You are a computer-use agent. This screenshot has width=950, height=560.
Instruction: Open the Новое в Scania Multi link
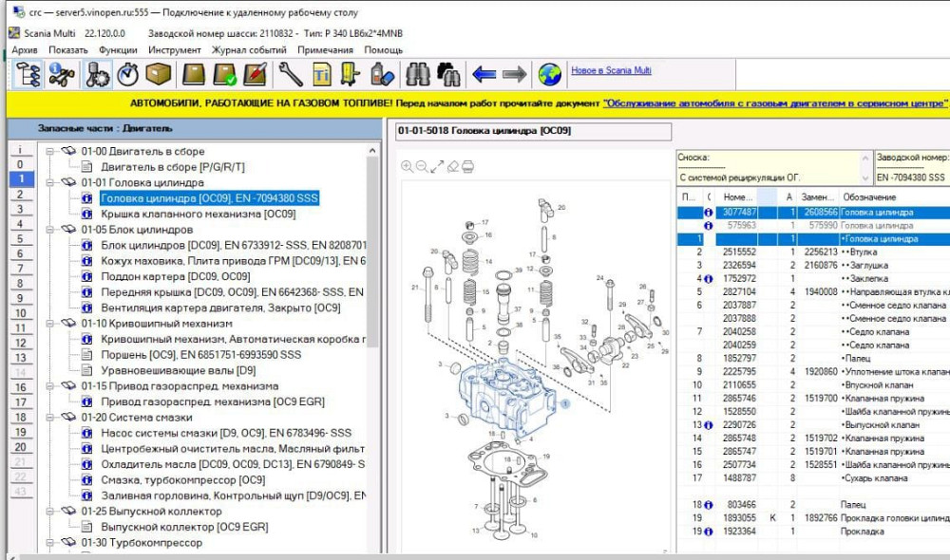click(610, 71)
